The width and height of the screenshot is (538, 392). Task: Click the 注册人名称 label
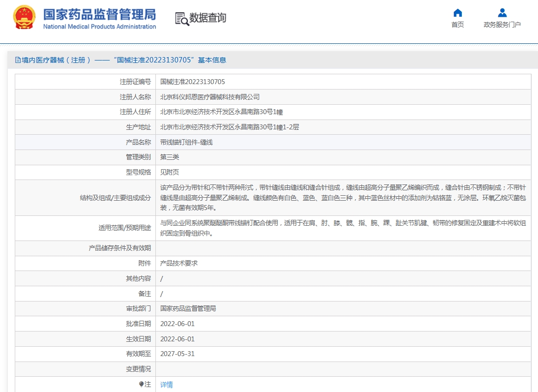(x=135, y=97)
